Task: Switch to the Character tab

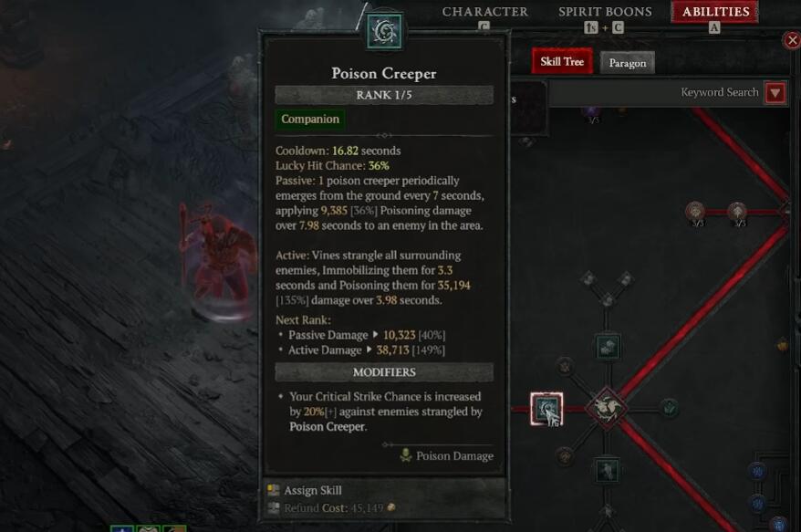Action: point(484,12)
